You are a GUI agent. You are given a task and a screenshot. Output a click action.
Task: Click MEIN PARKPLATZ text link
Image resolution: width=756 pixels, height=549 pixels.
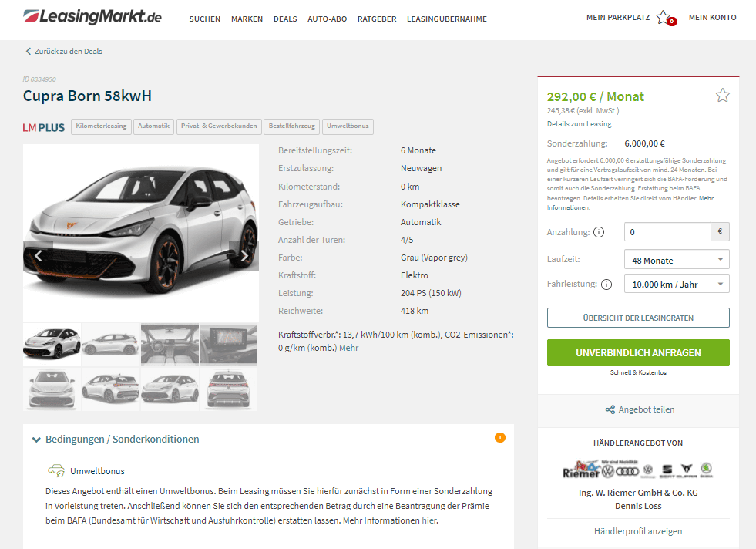618,18
